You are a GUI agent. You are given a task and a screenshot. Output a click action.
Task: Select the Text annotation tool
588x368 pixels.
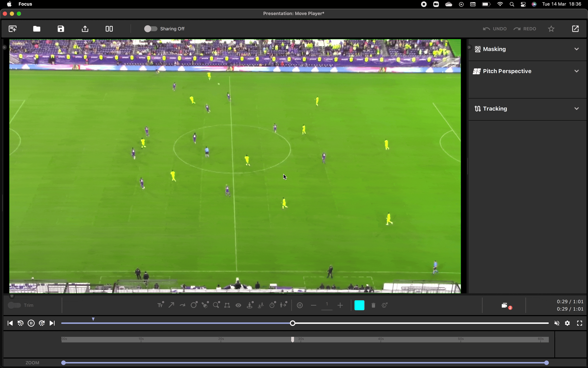161,305
